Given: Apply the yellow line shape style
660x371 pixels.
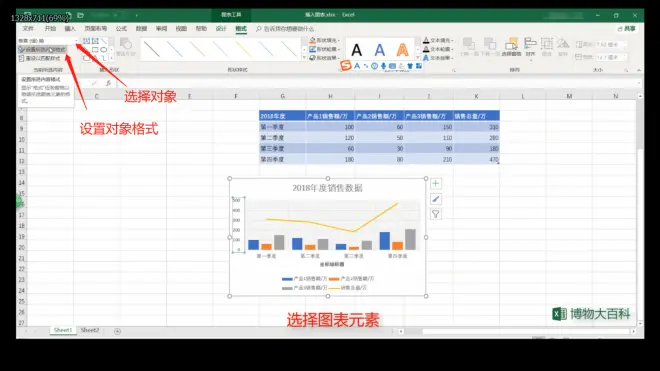Looking at the screenshot, I should [x=243, y=49].
